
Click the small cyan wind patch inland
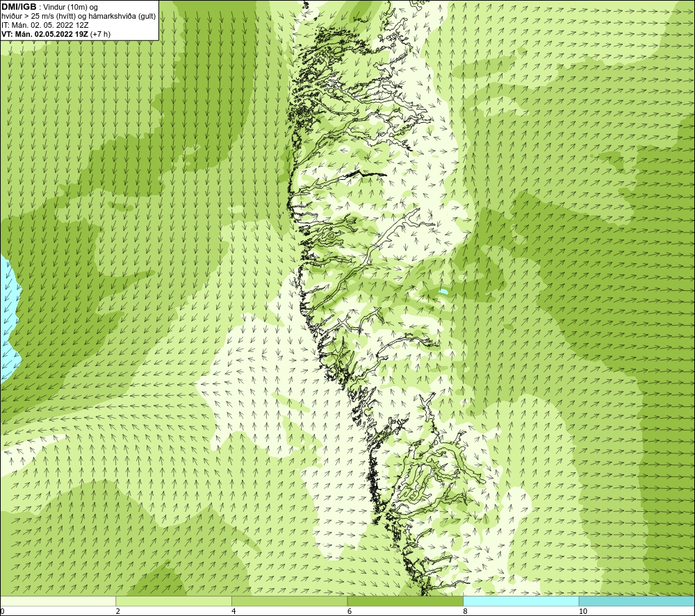pyautogui.click(x=443, y=292)
